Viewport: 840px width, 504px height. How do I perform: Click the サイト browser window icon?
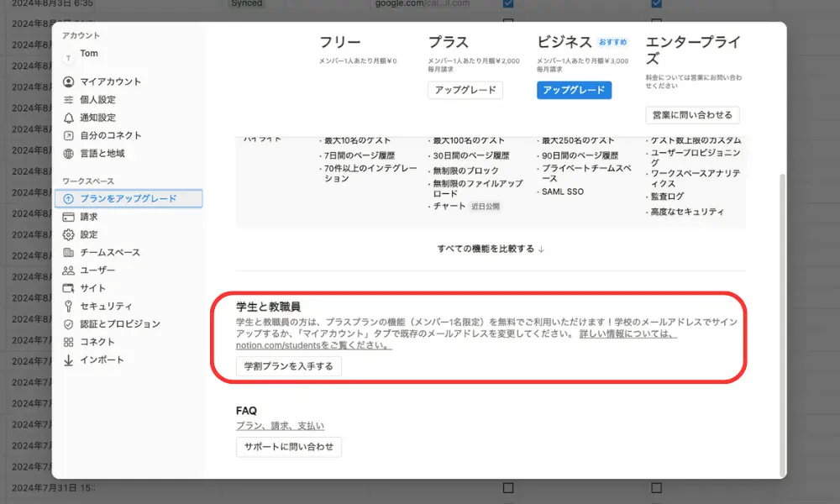[69, 288]
